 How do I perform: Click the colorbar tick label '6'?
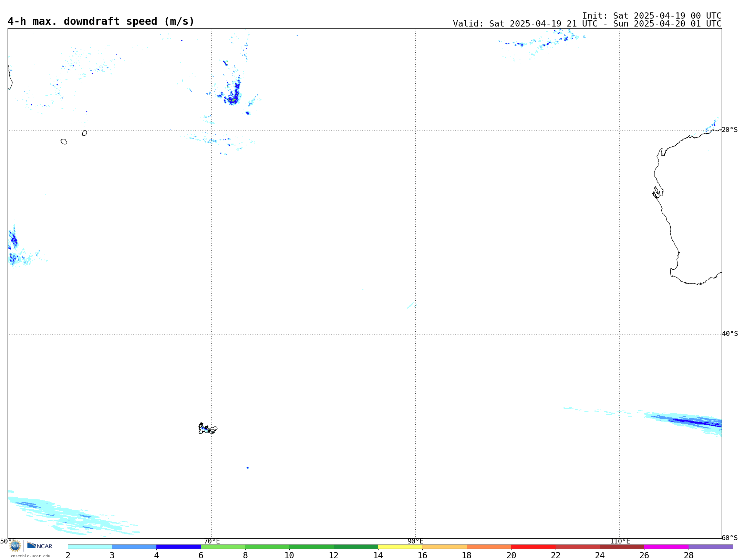click(x=201, y=556)
